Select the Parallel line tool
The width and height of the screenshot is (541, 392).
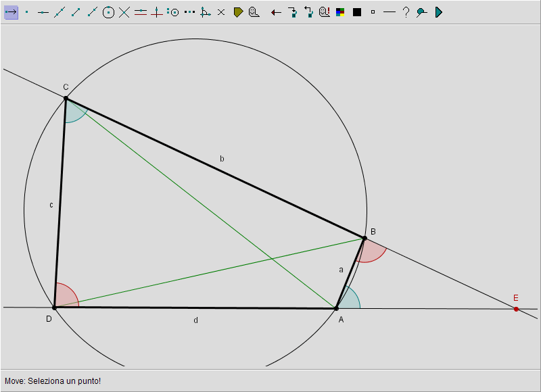coord(141,12)
